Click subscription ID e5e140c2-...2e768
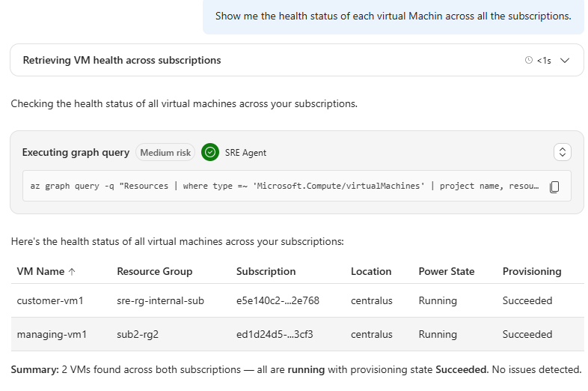This screenshot has height=391, width=588. 278,300
